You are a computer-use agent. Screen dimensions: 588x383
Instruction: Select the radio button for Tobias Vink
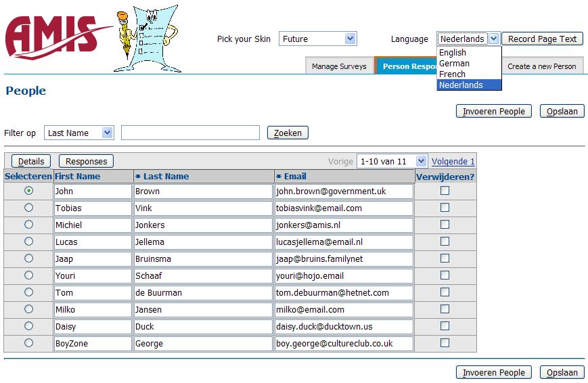tap(28, 208)
